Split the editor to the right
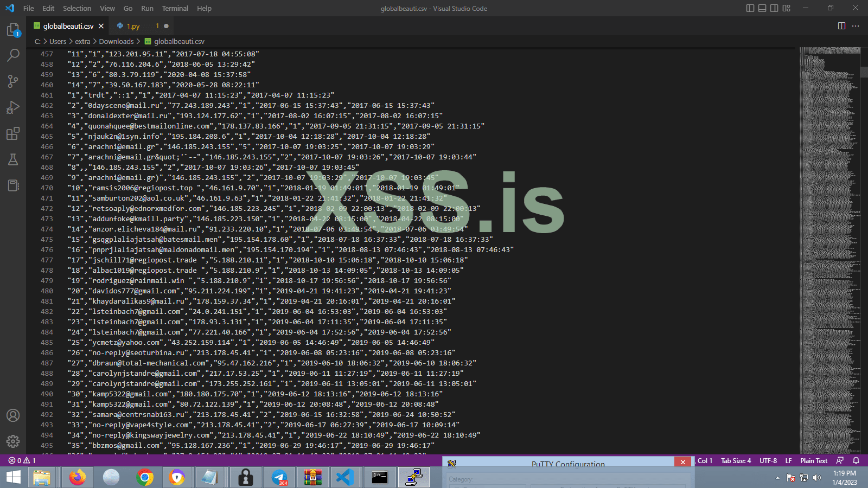 [841, 26]
